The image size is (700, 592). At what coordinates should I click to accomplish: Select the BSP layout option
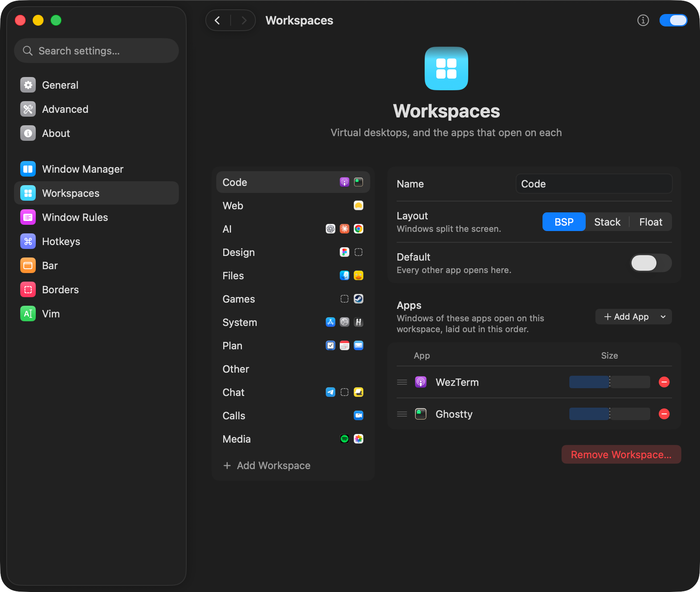(x=564, y=222)
